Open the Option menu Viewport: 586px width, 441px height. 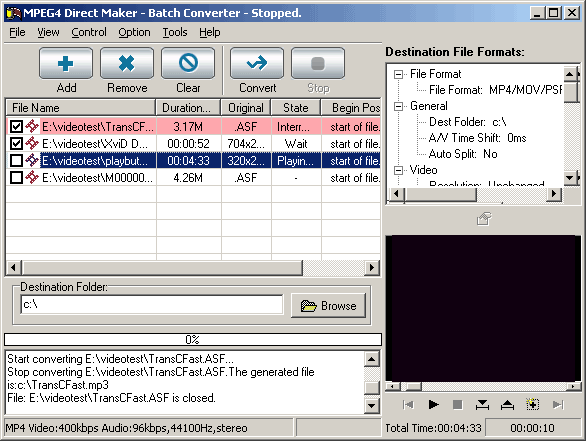coord(134,33)
